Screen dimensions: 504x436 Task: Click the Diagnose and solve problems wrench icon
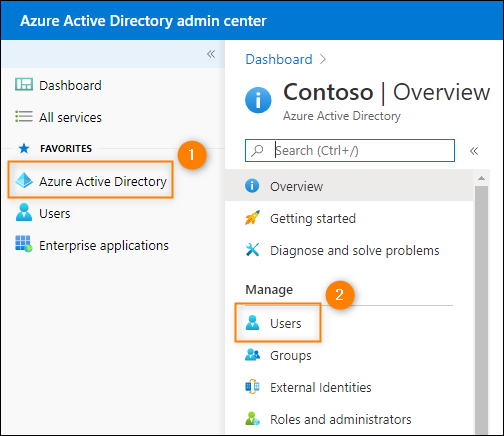(x=252, y=250)
